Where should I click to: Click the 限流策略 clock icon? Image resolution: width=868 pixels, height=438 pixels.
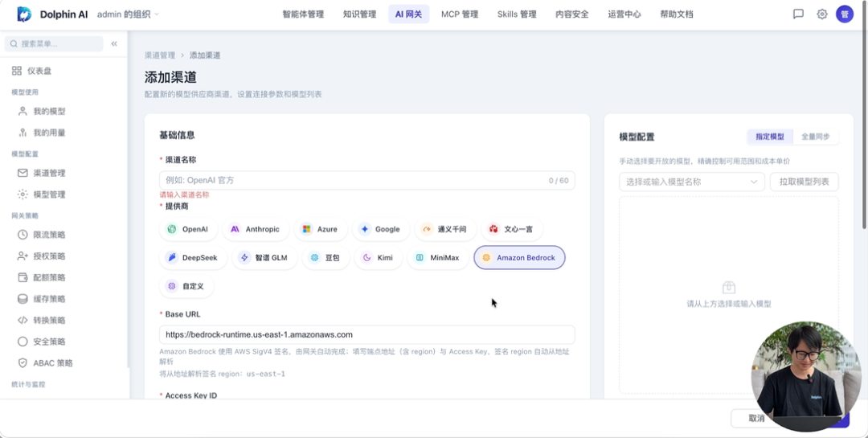(x=23, y=235)
